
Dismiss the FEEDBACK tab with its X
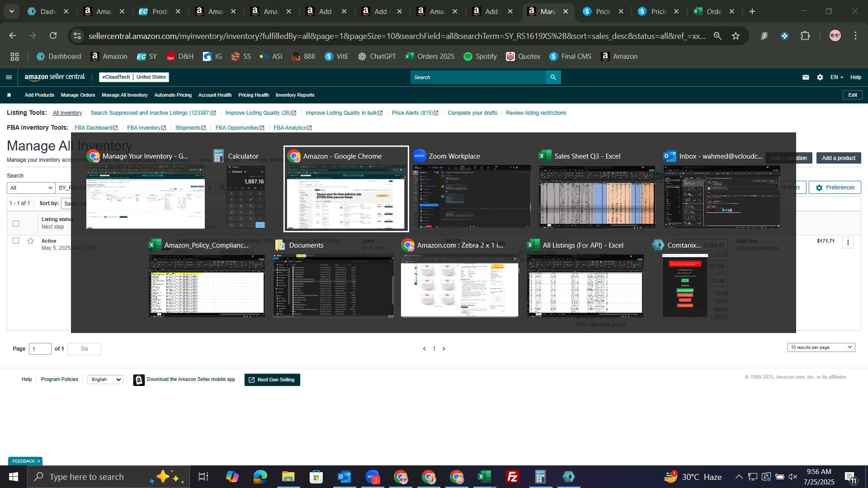38,461
